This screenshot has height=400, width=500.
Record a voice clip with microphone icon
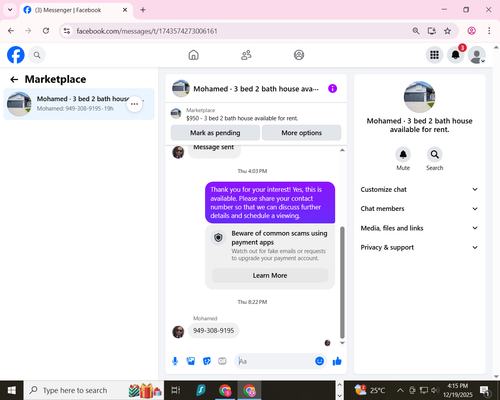[x=175, y=361]
